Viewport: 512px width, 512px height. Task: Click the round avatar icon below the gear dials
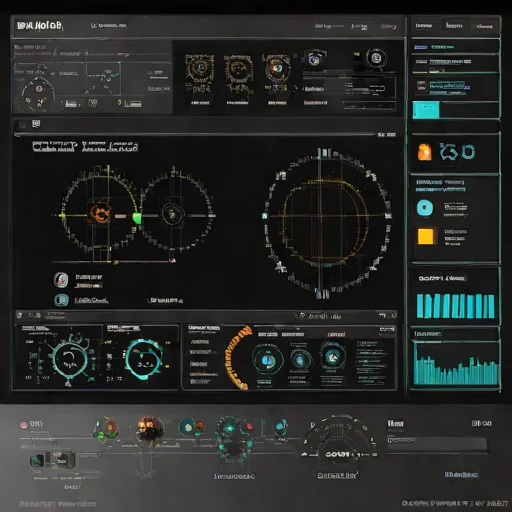pyautogui.click(x=61, y=280)
